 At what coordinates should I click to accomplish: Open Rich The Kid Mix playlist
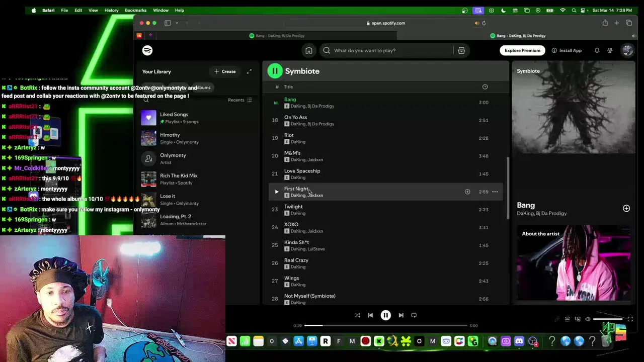click(x=197, y=179)
